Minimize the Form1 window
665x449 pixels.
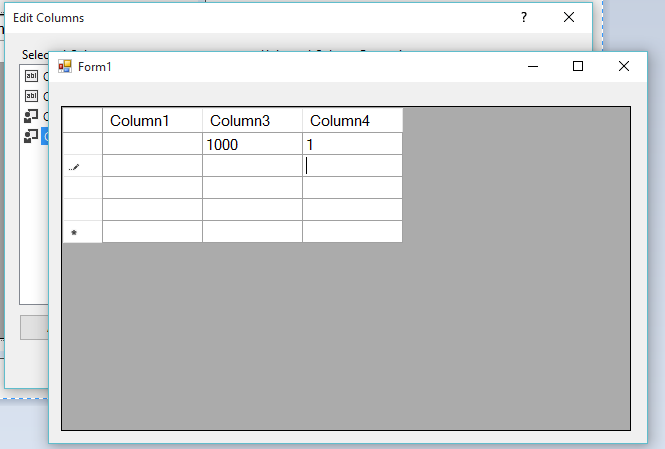pyautogui.click(x=533, y=67)
